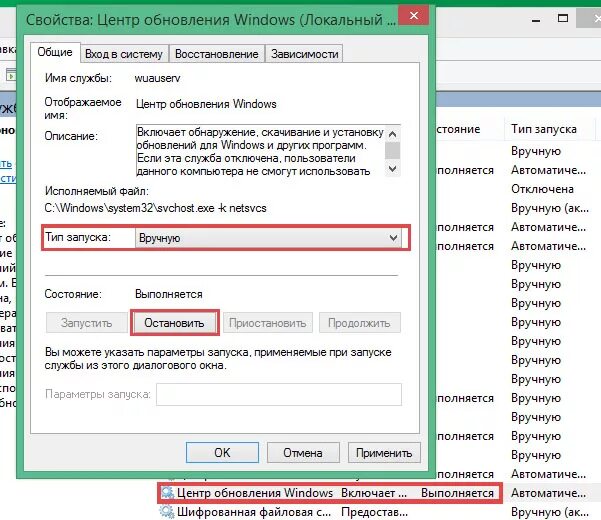Switch to the Общие tab
The image size is (601, 520).
(55, 52)
